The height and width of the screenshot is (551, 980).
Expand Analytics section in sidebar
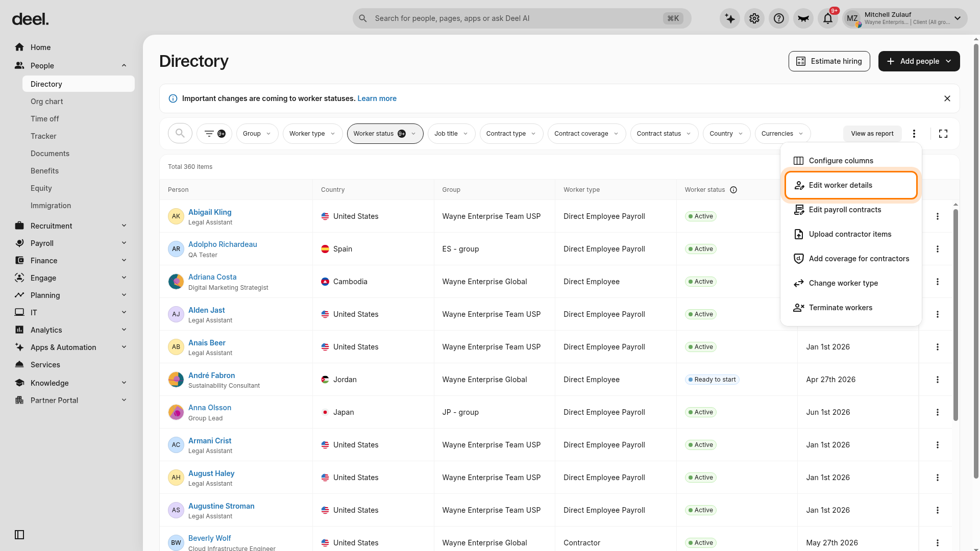tap(124, 330)
